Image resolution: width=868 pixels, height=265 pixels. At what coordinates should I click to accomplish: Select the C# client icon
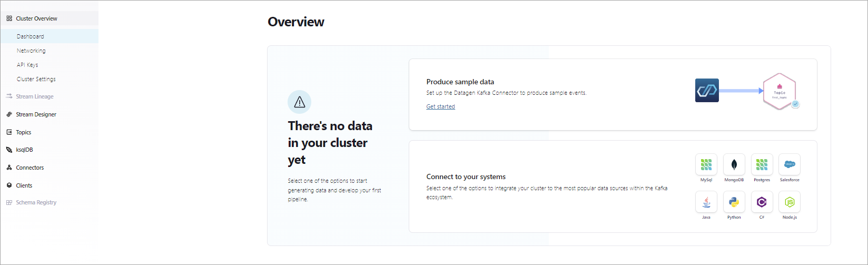762,202
